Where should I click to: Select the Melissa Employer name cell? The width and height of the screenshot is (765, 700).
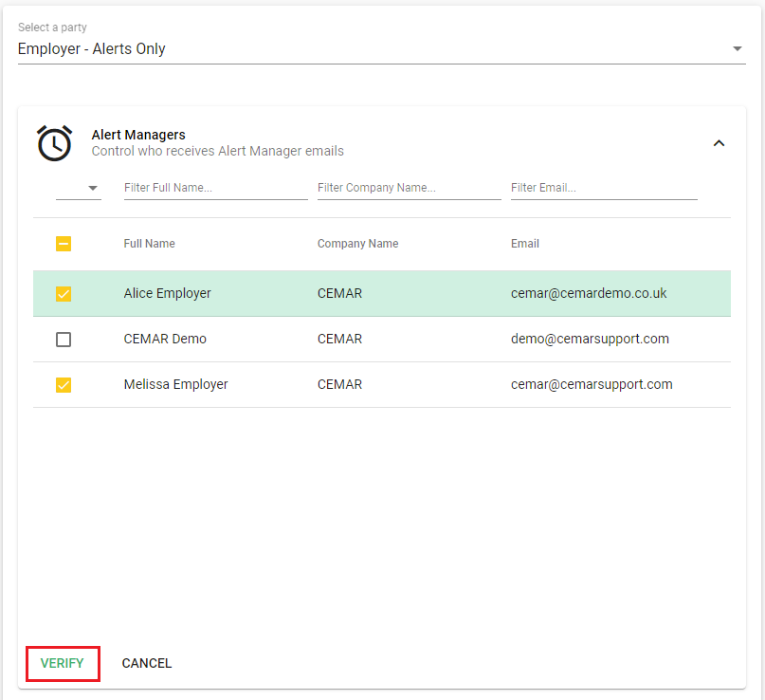coord(175,385)
